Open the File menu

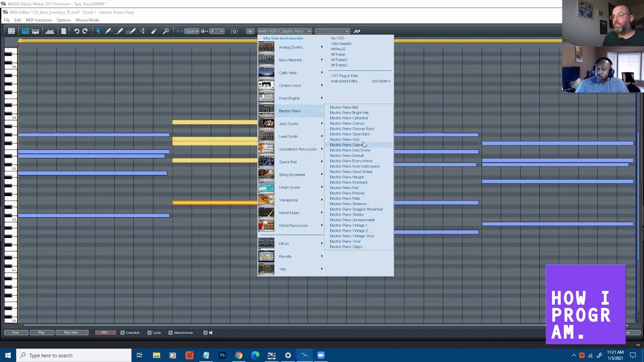click(x=7, y=20)
